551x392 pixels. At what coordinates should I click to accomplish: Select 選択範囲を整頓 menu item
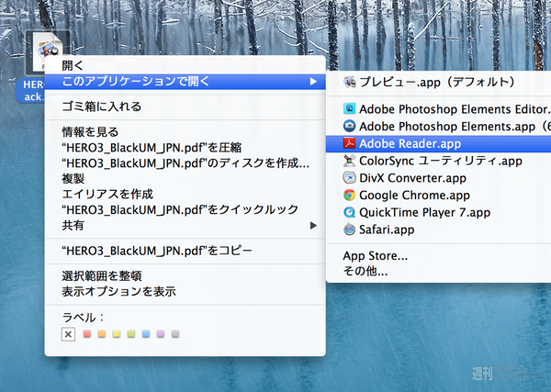point(186,276)
